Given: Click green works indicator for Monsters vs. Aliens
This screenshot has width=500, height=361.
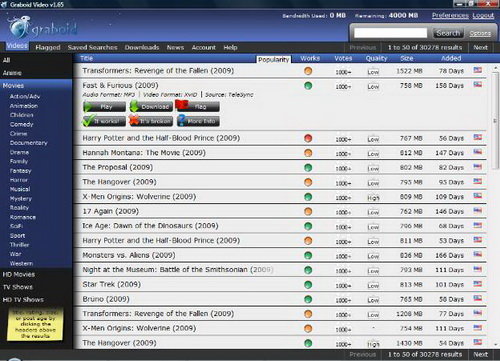Looking at the screenshot, I should (308, 255).
